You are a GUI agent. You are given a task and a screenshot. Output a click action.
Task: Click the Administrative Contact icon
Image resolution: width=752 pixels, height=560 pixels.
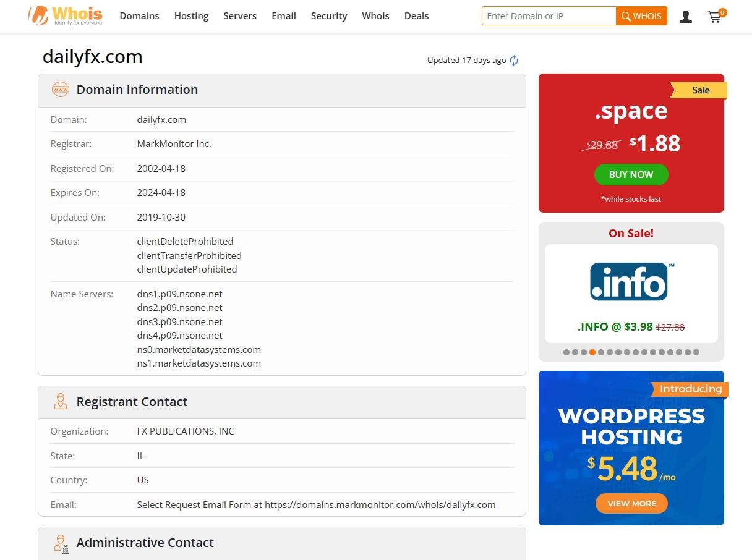pos(61,543)
